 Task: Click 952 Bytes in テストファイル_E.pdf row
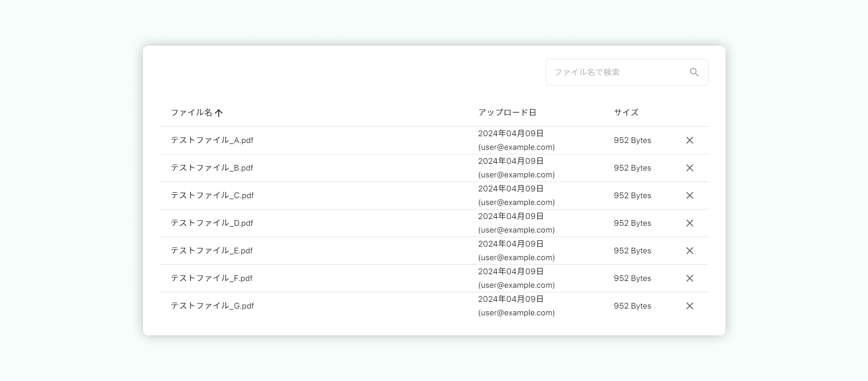(x=632, y=251)
